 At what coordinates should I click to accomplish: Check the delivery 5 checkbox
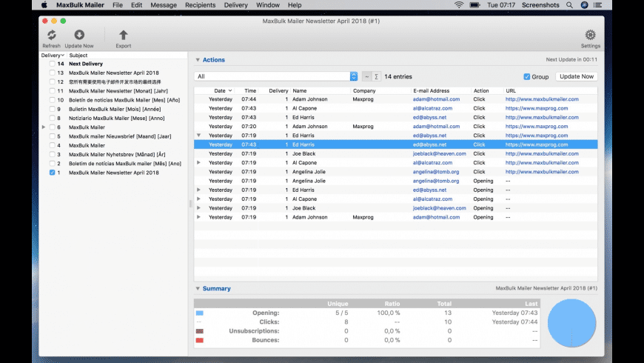click(52, 136)
